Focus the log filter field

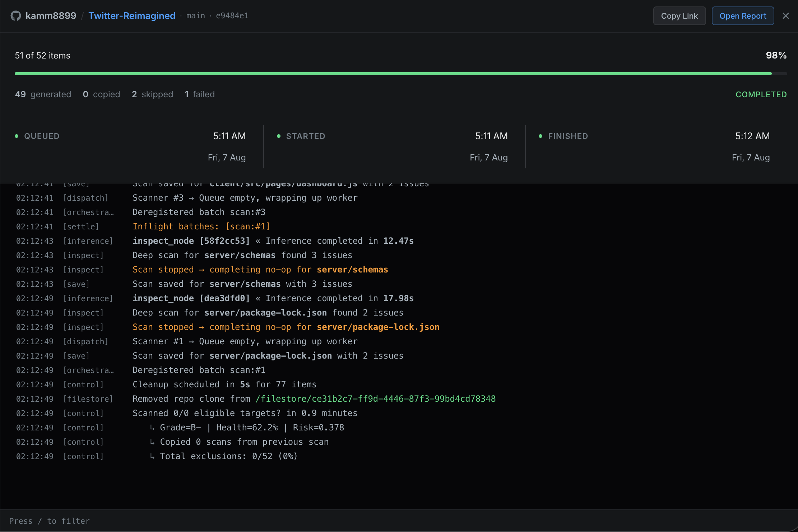pos(399,521)
